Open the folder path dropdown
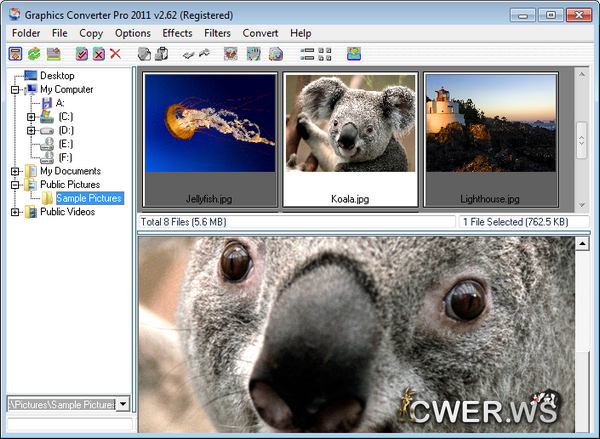Image resolution: width=600 pixels, height=439 pixels. tap(123, 404)
